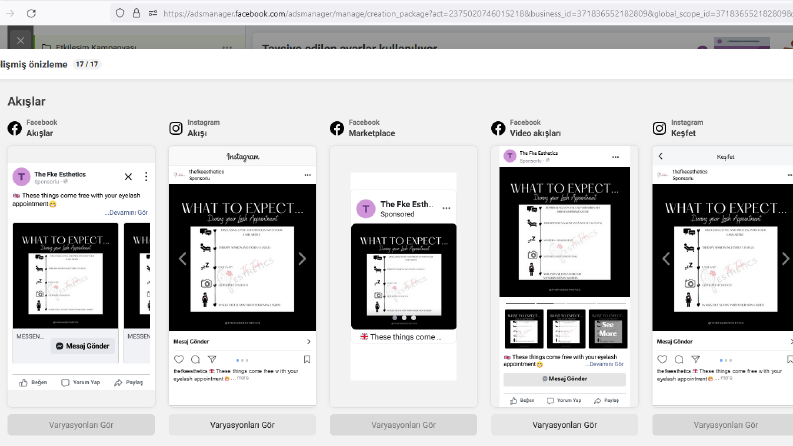Select second small thumbnail in Video feeds preview
This screenshot has width=793, height=446.
566,329
